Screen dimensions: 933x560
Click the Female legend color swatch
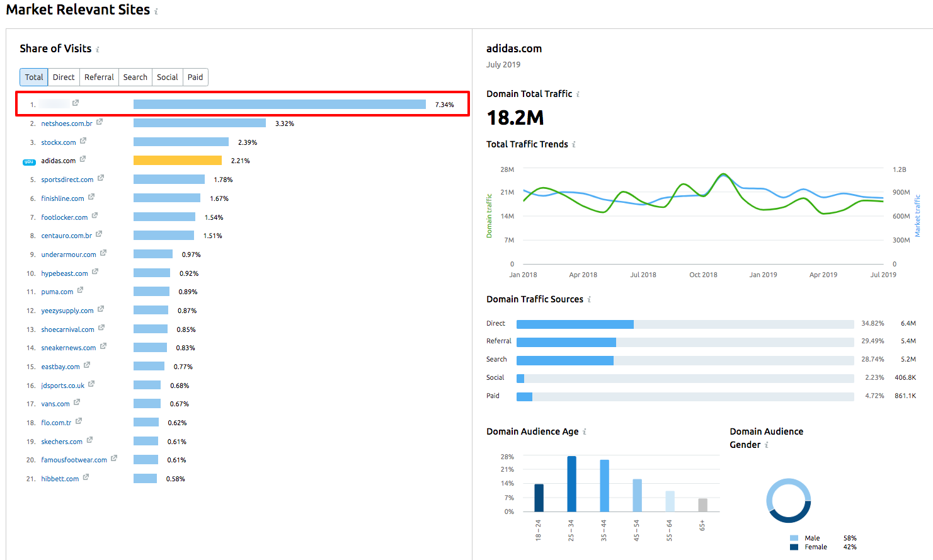pyautogui.click(x=794, y=547)
